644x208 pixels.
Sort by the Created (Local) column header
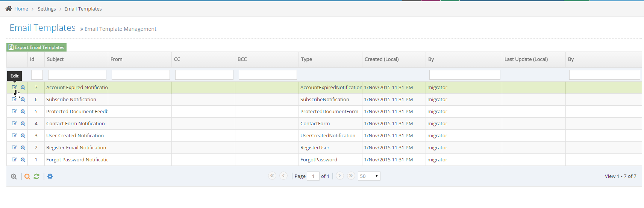pos(382,59)
